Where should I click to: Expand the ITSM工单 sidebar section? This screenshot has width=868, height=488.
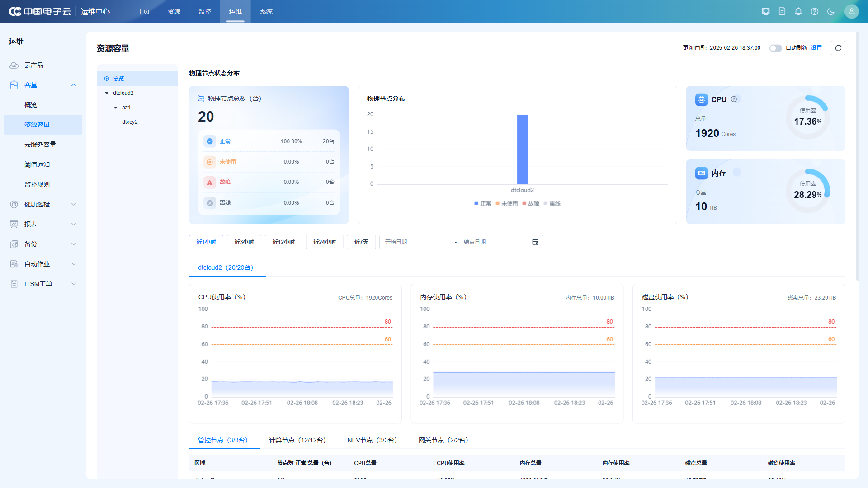point(74,284)
